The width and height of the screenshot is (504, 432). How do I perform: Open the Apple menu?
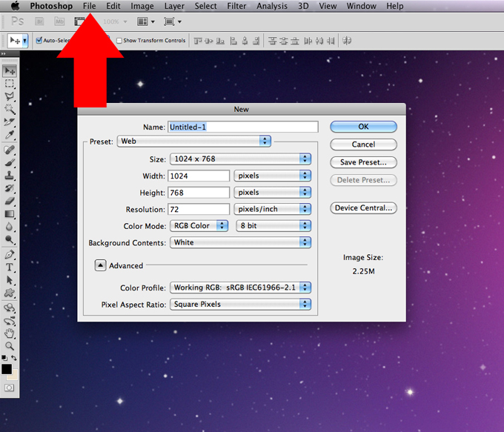pos(16,6)
